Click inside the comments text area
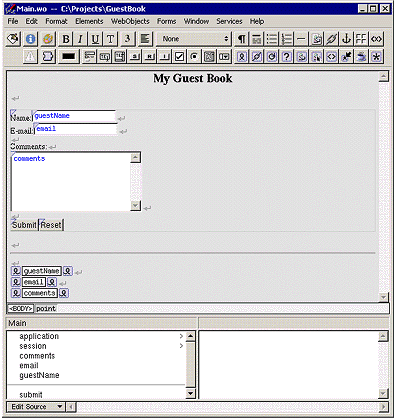 71,182
